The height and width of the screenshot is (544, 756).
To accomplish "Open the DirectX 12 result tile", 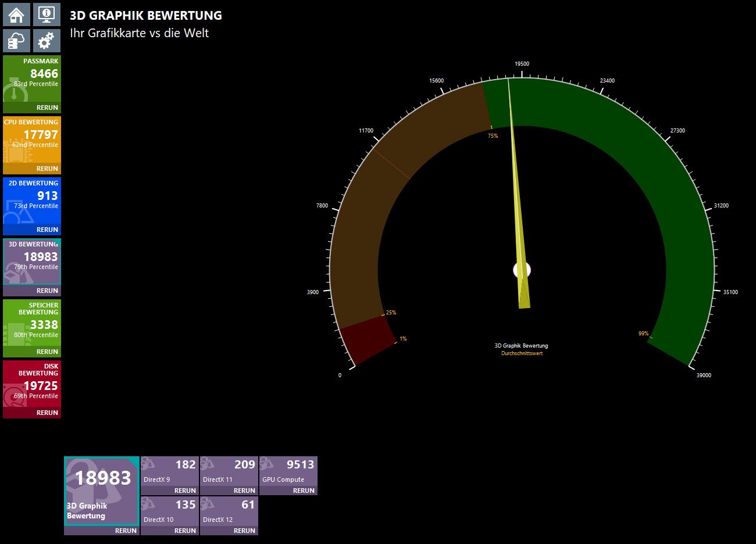I will tap(229, 511).
